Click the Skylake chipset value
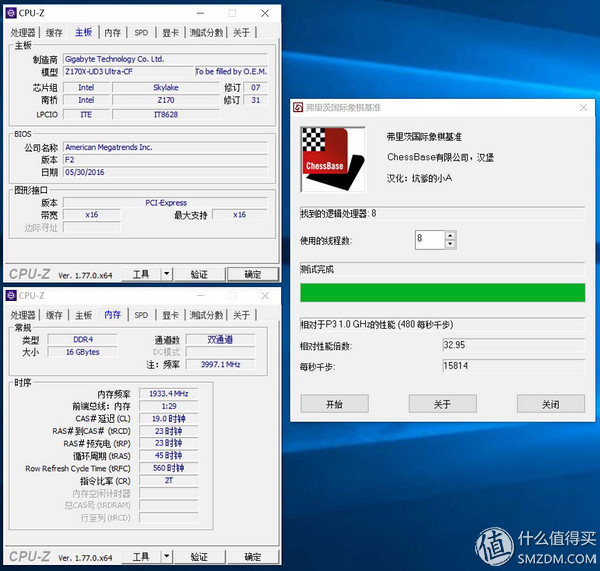This screenshot has width=600, height=571. [166, 87]
